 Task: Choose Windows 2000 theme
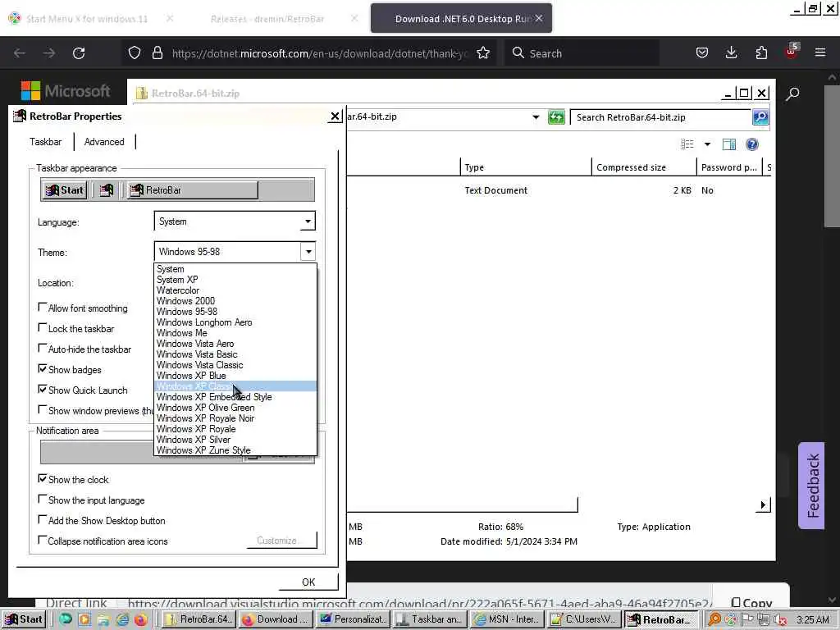235,300
